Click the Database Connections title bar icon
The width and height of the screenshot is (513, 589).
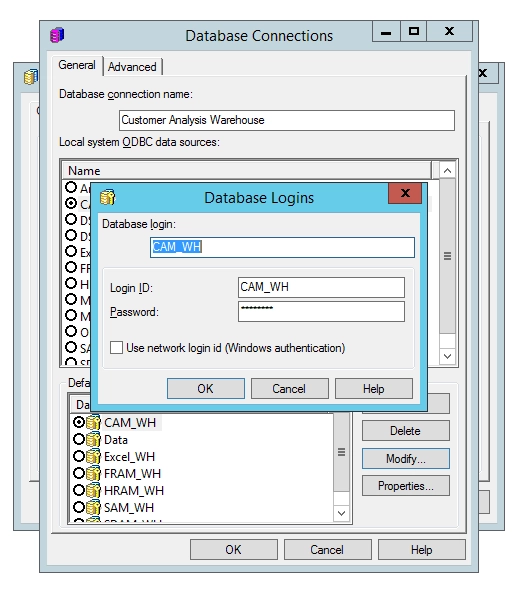click(57, 35)
